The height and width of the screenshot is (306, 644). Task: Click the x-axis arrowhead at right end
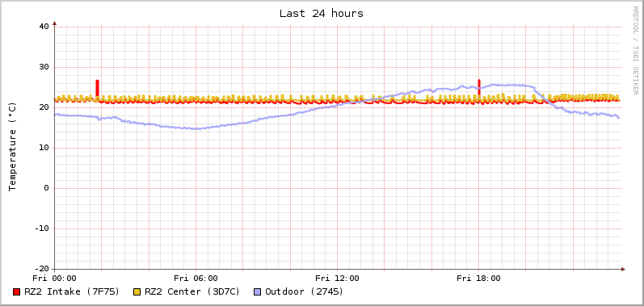coord(623,270)
